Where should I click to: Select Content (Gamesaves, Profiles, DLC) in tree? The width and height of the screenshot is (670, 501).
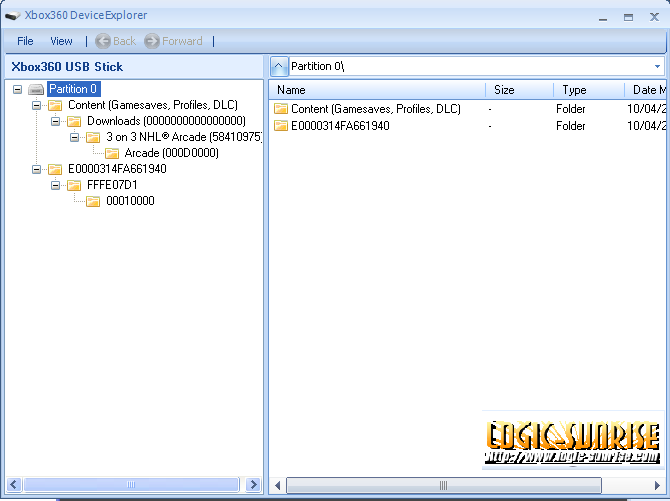click(x=153, y=105)
